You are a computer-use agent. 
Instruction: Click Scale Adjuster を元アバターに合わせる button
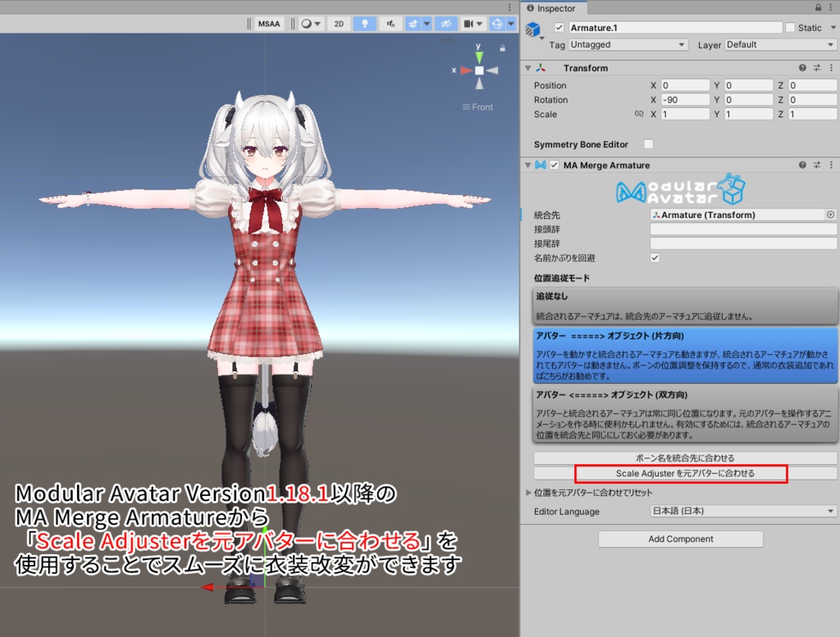click(685, 474)
